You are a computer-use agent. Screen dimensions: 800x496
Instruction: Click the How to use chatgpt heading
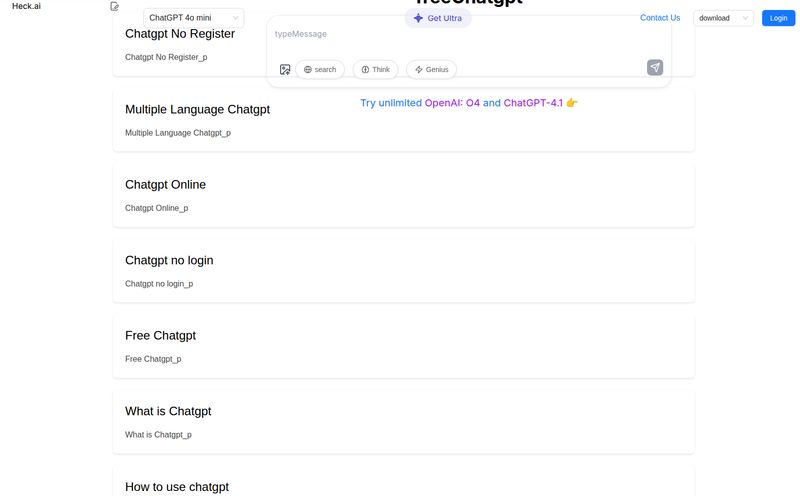pos(177,487)
